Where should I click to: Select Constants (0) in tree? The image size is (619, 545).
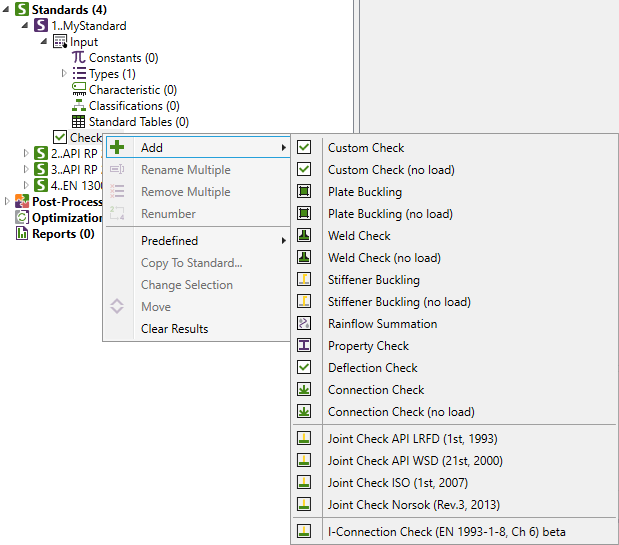coord(123,58)
